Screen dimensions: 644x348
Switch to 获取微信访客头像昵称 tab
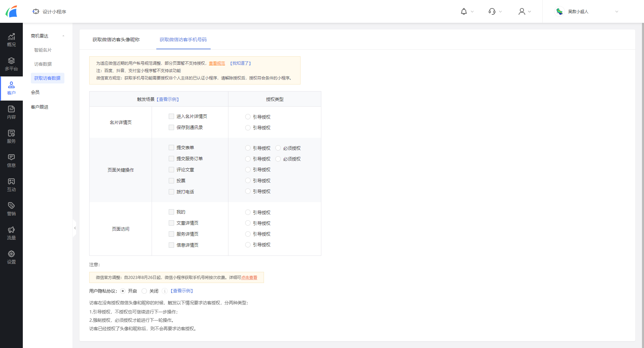pyautogui.click(x=116, y=40)
